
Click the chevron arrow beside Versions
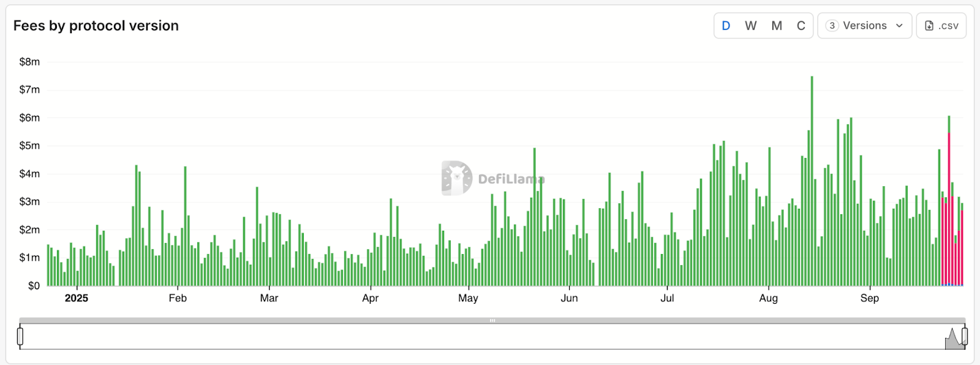(899, 26)
